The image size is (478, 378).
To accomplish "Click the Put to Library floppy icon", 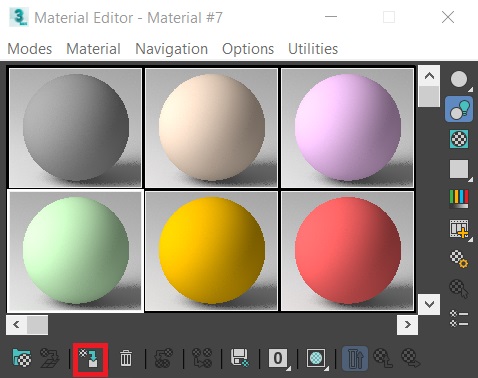I will pos(240,358).
